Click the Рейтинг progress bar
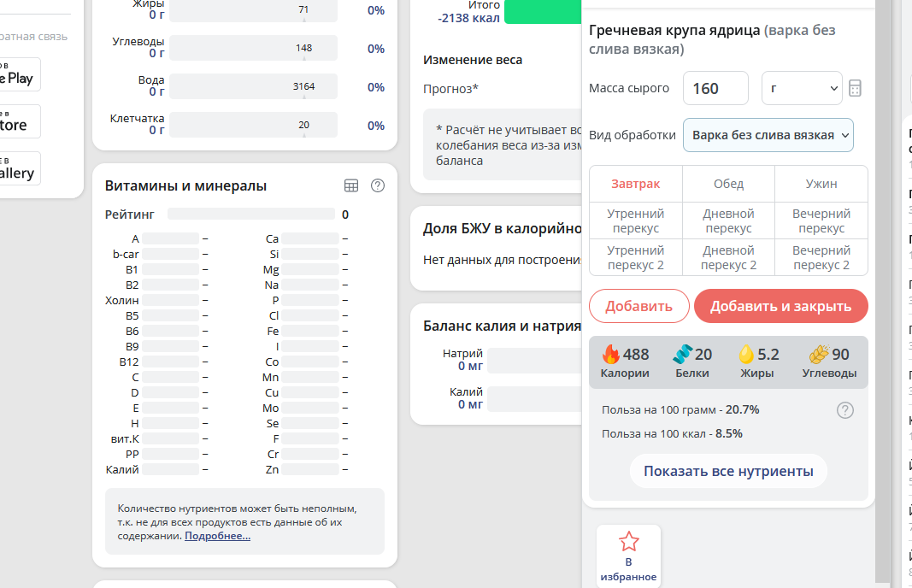 (x=251, y=214)
